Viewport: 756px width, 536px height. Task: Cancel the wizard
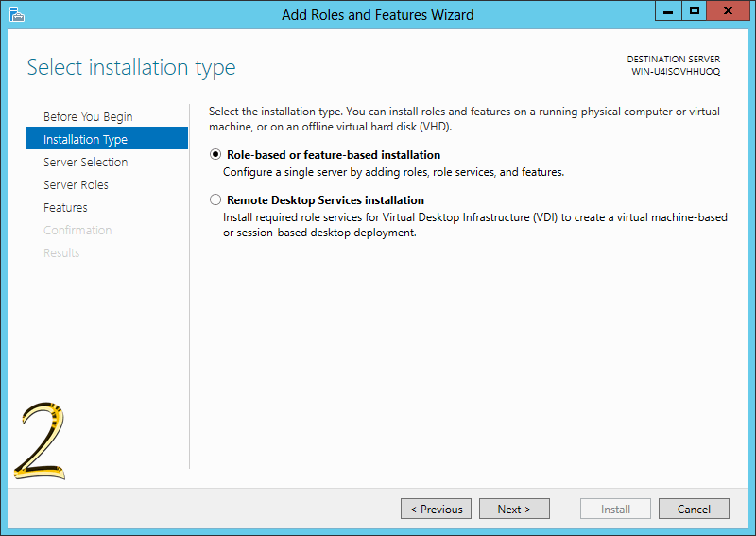[x=694, y=509]
